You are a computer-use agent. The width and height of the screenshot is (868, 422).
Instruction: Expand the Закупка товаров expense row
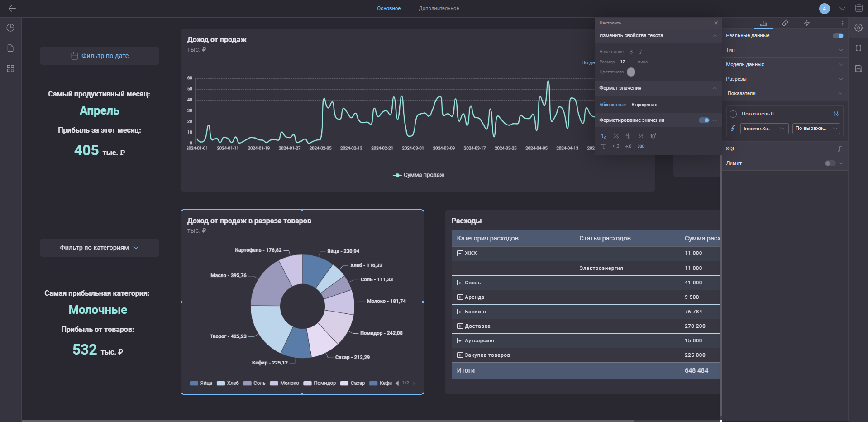tap(460, 355)
